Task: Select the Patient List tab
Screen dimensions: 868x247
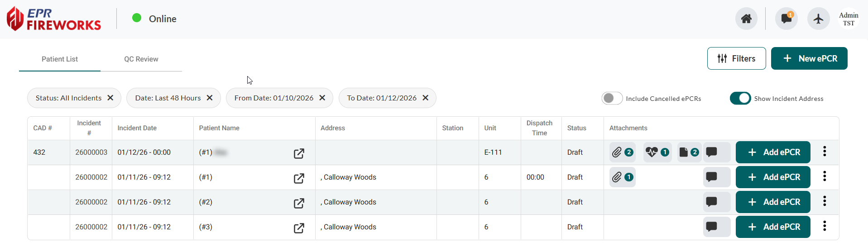Action: (x=60, y=59)
